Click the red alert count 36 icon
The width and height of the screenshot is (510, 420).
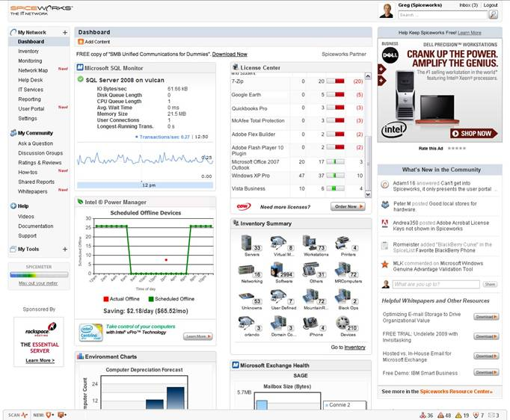click(x=423, y=415)
